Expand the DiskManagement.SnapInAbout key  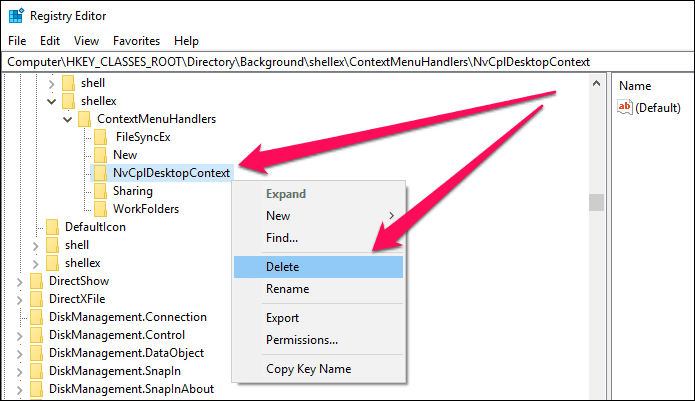point(20,390)
